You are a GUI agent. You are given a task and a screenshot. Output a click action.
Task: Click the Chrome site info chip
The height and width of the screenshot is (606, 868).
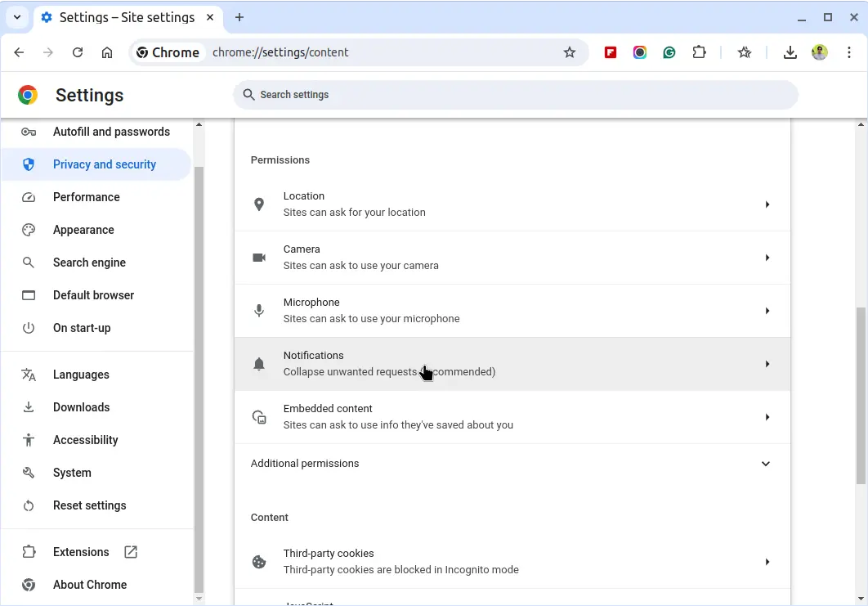(168, 52)
